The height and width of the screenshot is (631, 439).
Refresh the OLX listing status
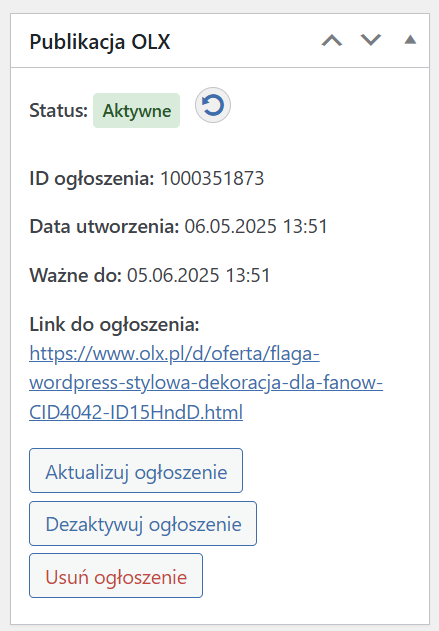coord(213,105)
